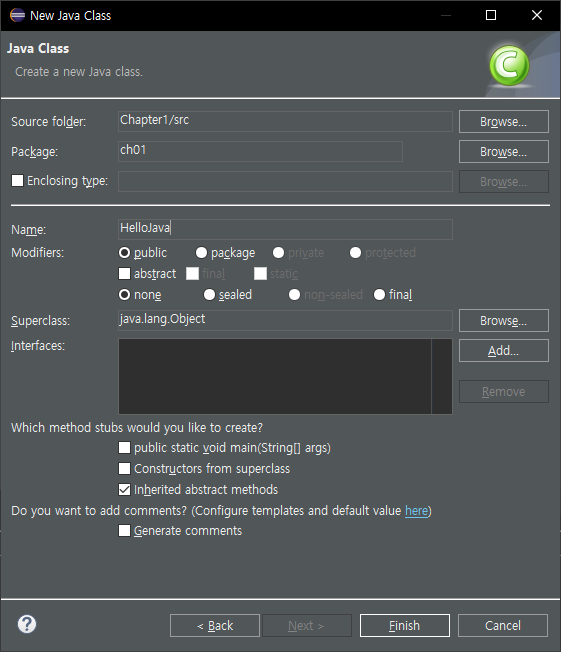Viewport: 561px width, 652px height.
Task: Enable the Enclosing type checkbox
Action: pos(17,180)
